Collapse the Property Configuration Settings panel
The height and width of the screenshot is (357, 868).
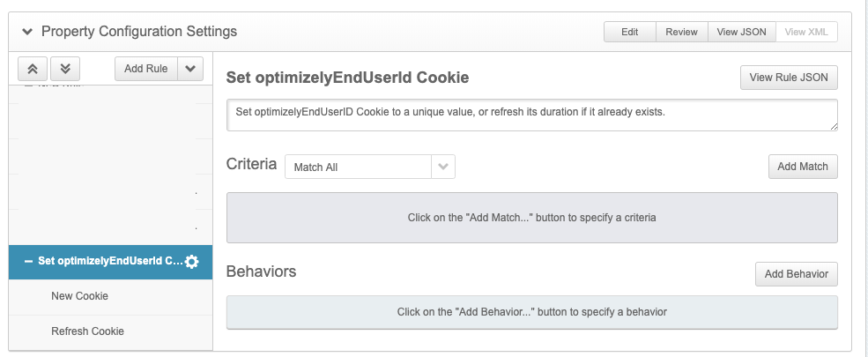click(x=26, y=32)
